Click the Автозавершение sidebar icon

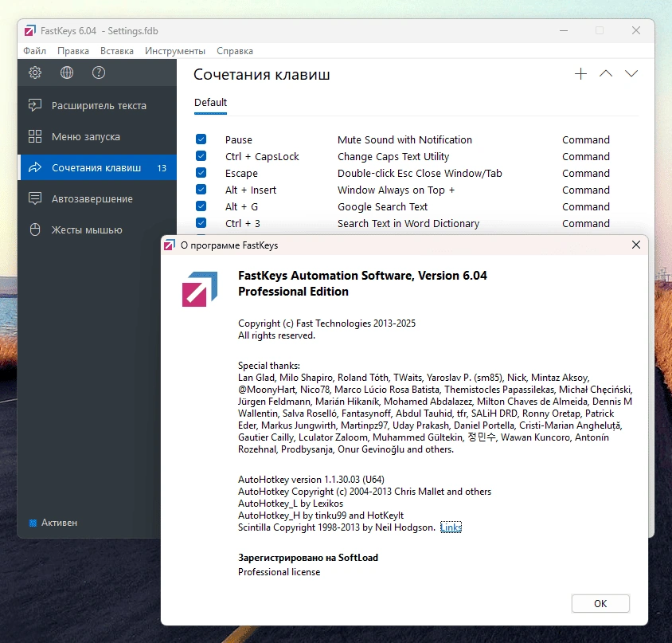coord(35,198)
